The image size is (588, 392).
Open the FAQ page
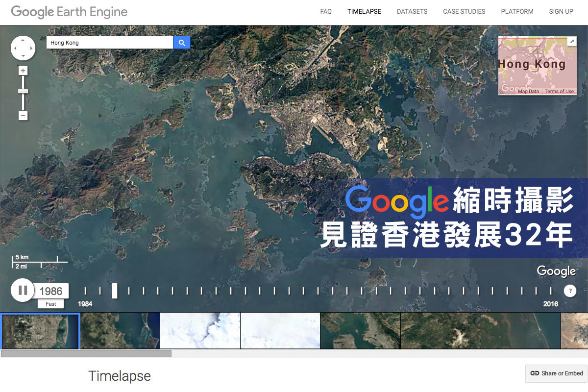(326, 12)
